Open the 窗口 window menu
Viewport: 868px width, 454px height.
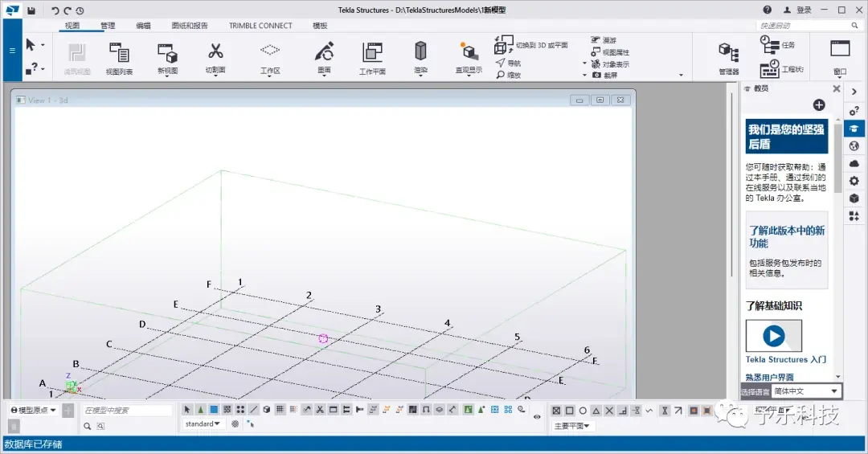tap(840, 58)
